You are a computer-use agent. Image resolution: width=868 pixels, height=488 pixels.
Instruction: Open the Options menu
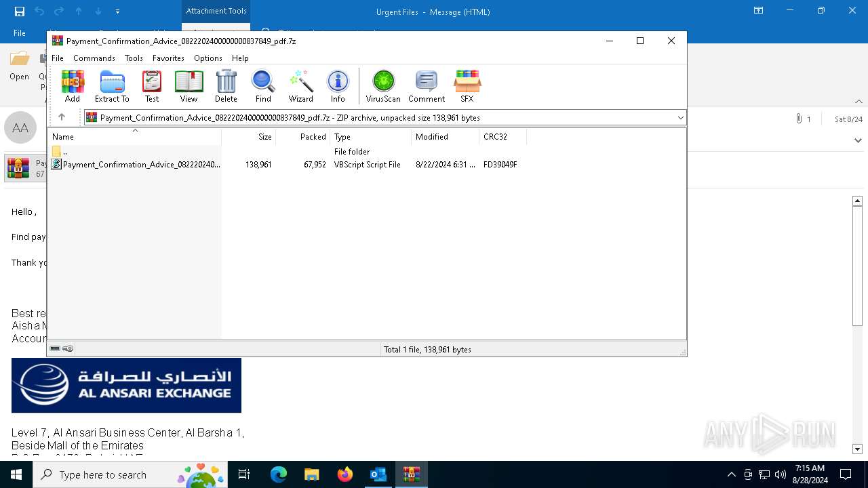(208, 58)
